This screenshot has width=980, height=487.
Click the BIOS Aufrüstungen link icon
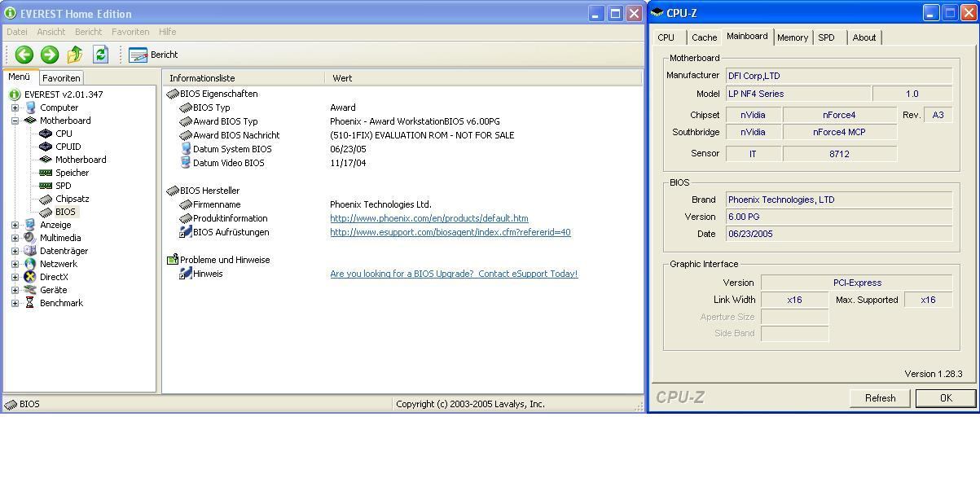click(x=186, y=232)
